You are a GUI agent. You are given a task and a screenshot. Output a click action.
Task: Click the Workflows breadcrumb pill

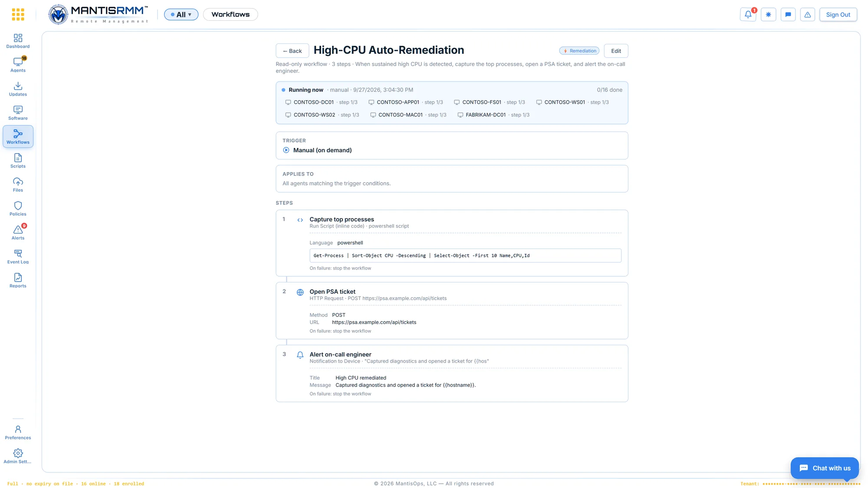[230, 14]
